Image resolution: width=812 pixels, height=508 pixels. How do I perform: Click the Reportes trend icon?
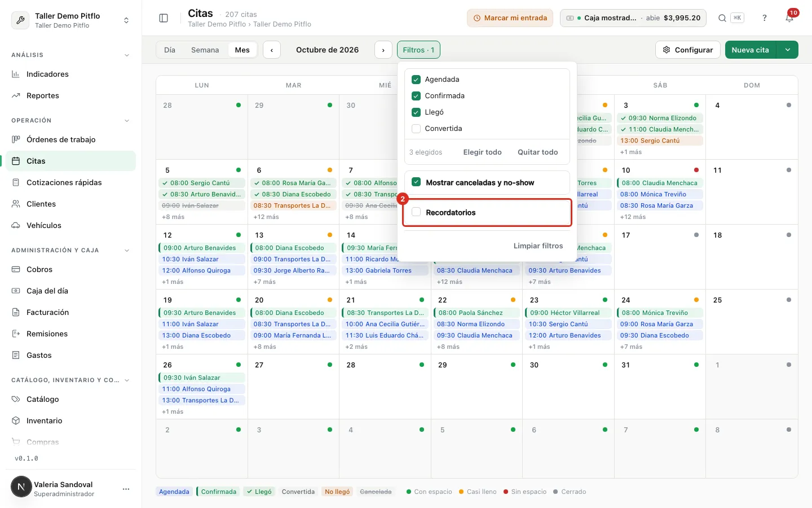(16, 95)
